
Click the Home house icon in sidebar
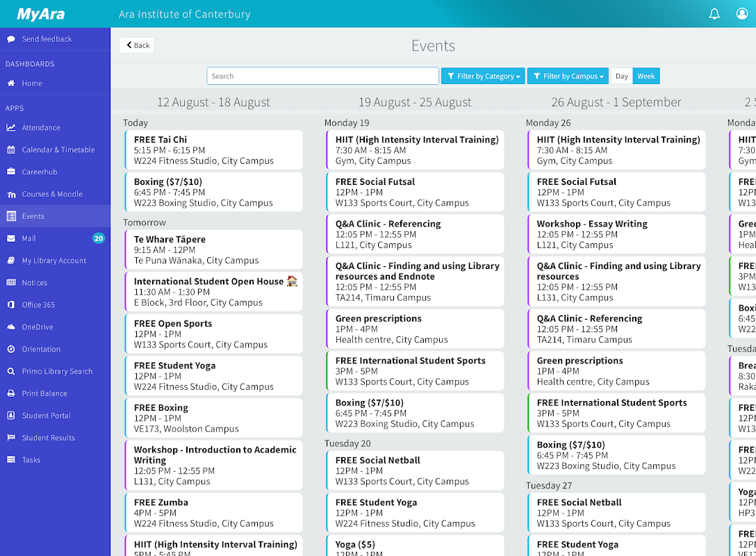tap(10, 83)
